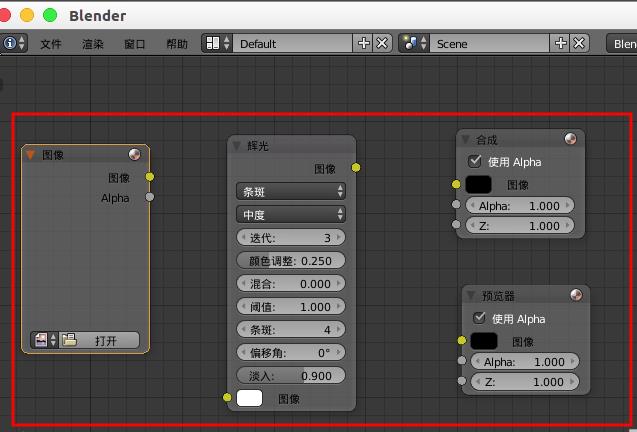Open the 渲染 menu
Screen dimensions: 637x432
[x=93, y=44]
